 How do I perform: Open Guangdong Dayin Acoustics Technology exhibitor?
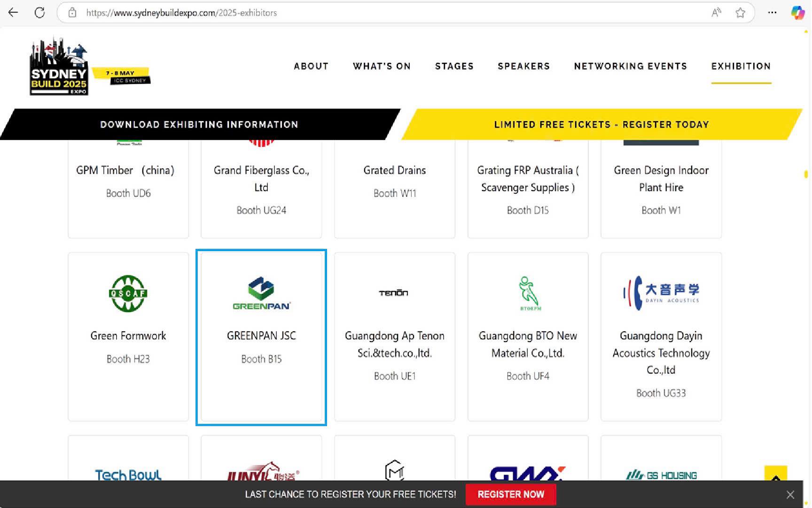click(661, 353)
